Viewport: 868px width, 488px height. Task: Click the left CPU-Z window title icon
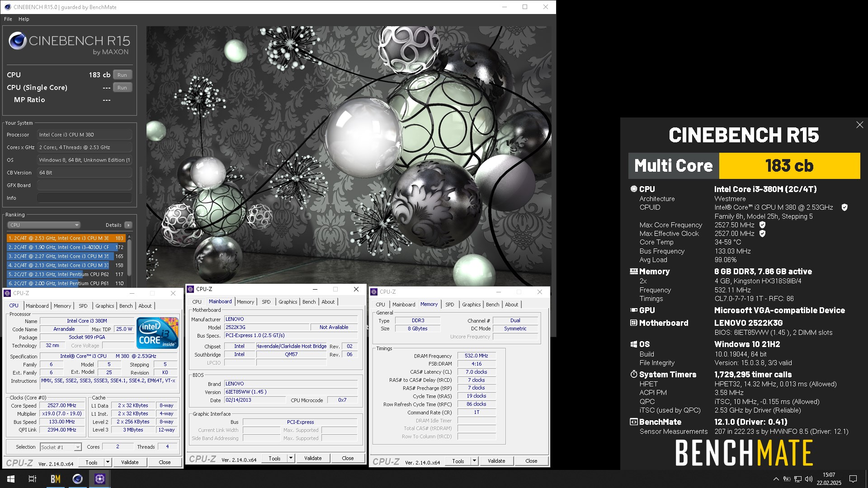[x=7, y=293]
